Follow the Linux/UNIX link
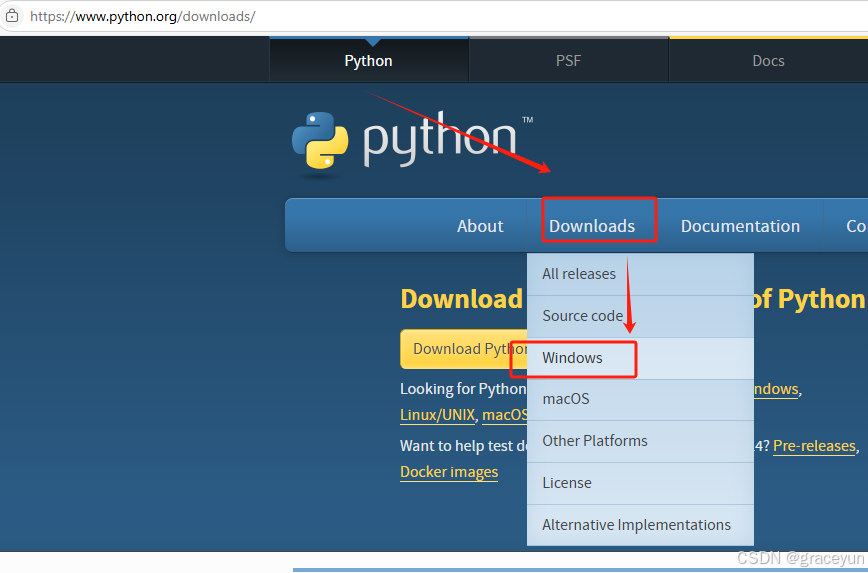868x573 pixels. pos(437,415)
